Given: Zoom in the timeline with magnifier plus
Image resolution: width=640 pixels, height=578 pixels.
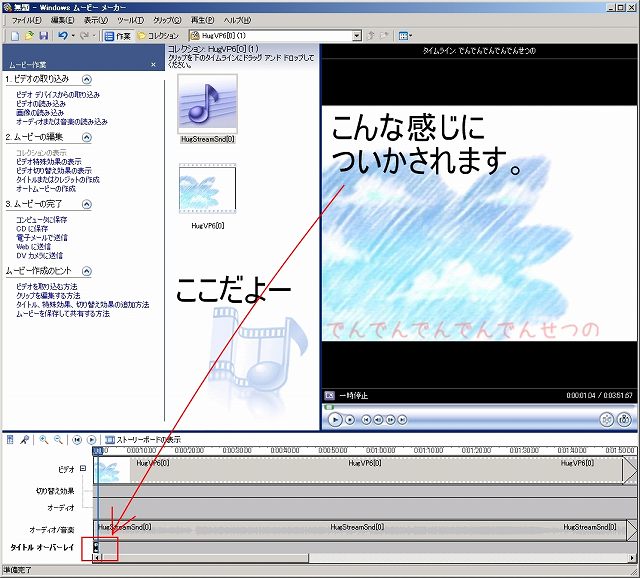Looking at the screenshot, I should [44, 440].
